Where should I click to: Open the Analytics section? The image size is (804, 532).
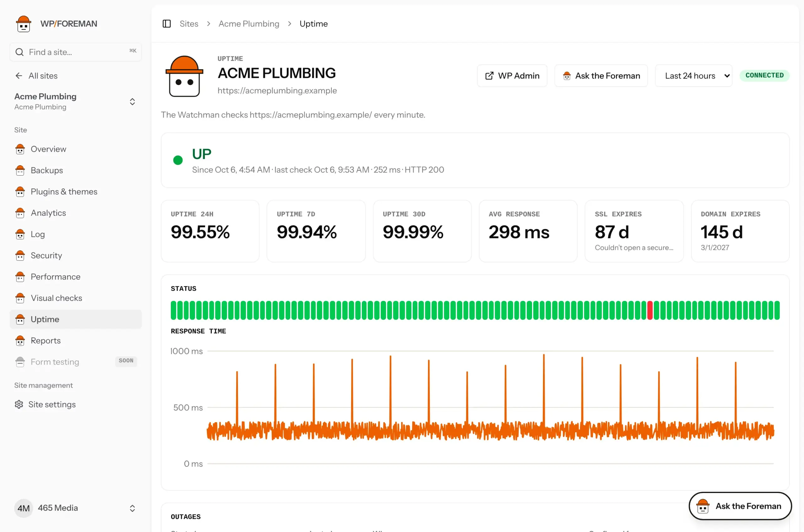(x=76, y=213)
